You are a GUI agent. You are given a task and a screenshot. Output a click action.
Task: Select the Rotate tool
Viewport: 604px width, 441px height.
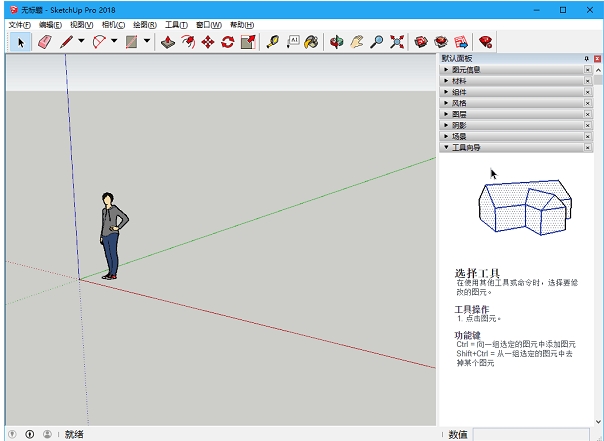coord(228,42)
